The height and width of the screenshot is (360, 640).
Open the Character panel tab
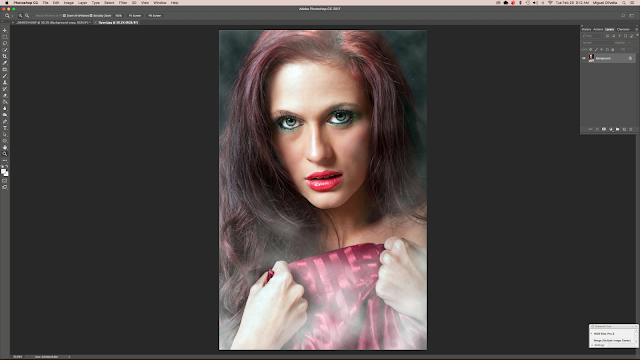pos(623,29)
